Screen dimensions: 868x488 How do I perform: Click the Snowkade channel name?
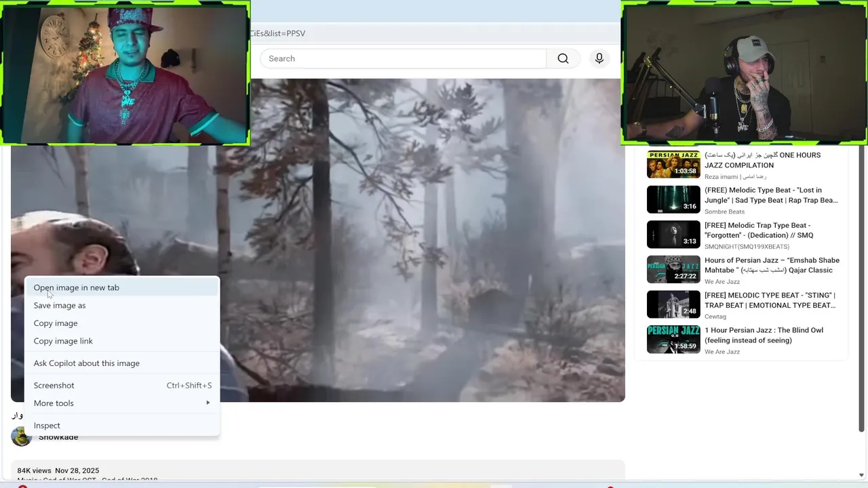point(58,437)
